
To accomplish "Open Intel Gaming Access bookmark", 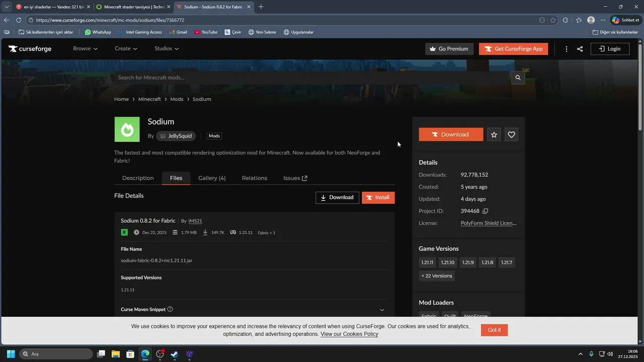I will [x=140, y=32].
